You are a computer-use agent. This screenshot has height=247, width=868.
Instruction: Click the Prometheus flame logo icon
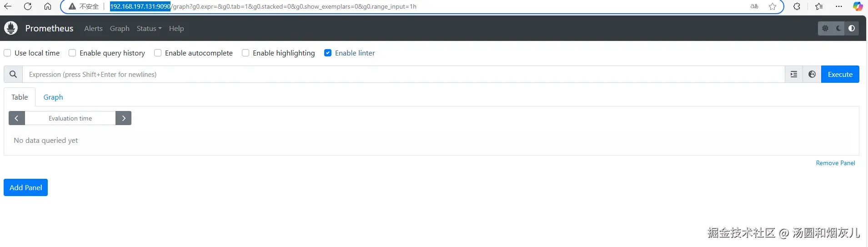pos(11,28)
